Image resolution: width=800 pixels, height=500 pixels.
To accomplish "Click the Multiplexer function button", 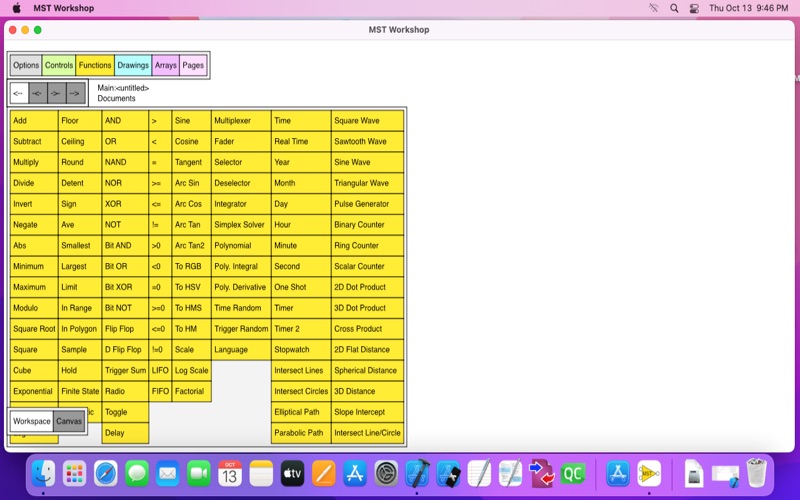I will 240,121.
